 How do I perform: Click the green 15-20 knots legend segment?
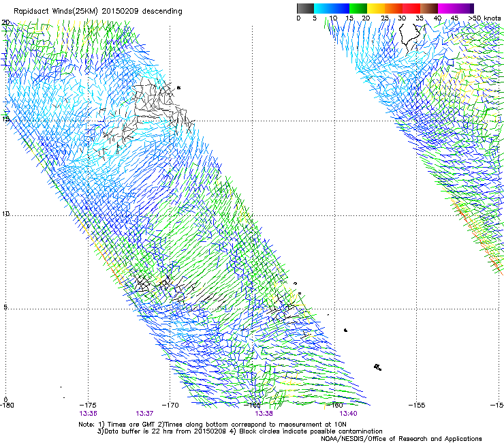(x=358, y=8)
